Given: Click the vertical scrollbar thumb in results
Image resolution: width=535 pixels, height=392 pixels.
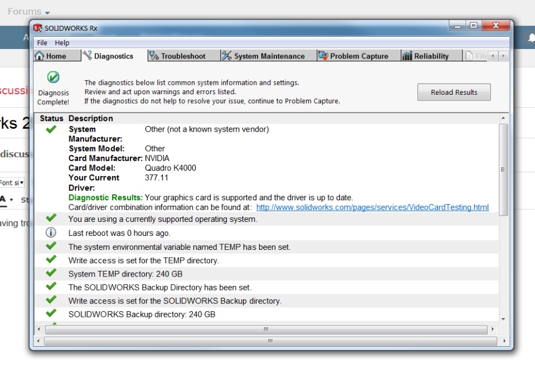Looking at the screenshot, I should 503,170.
